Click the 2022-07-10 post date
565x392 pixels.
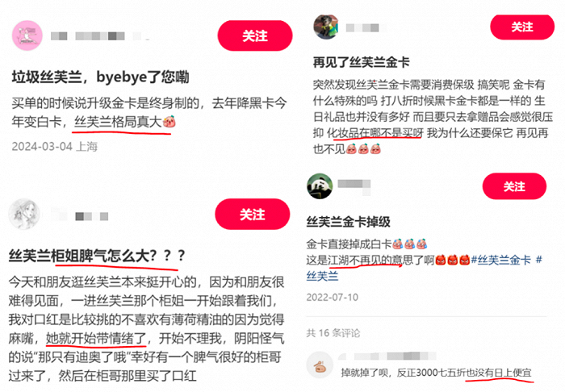pos(333,297)
